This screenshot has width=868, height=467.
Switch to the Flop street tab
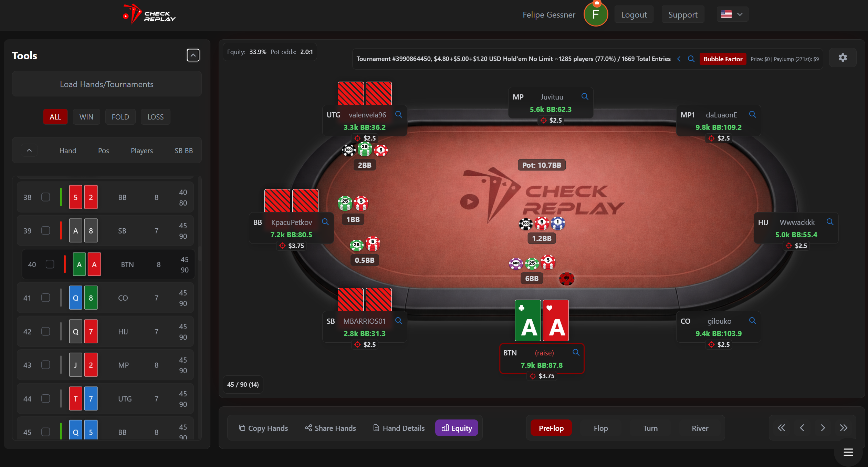coord(601,428)
